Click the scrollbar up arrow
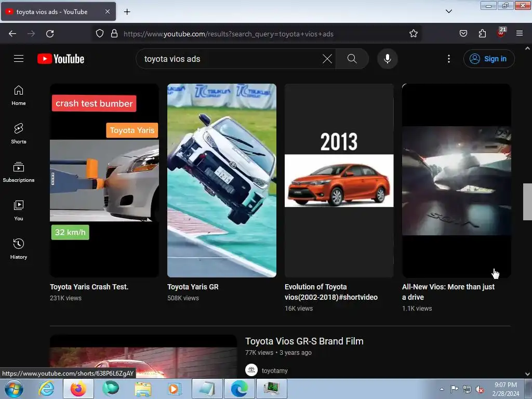Screen dimensions: 532x399 pyautogui.click(x=527, y=48)
